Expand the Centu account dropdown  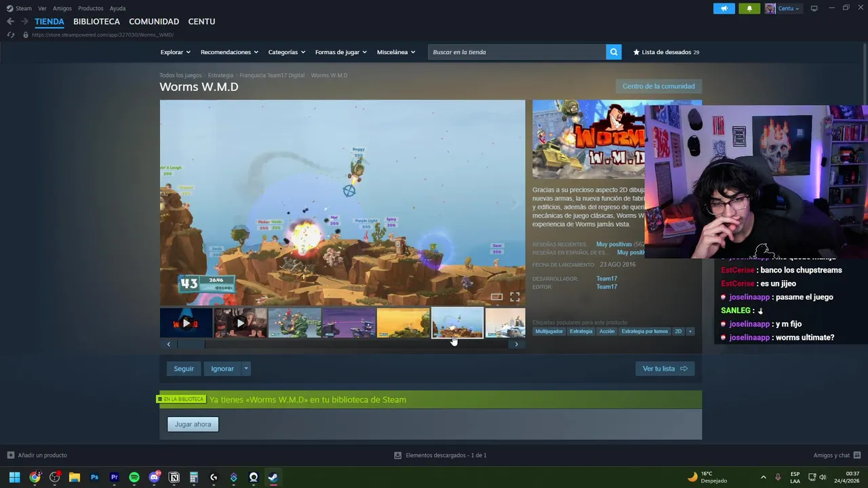point(789,8)
